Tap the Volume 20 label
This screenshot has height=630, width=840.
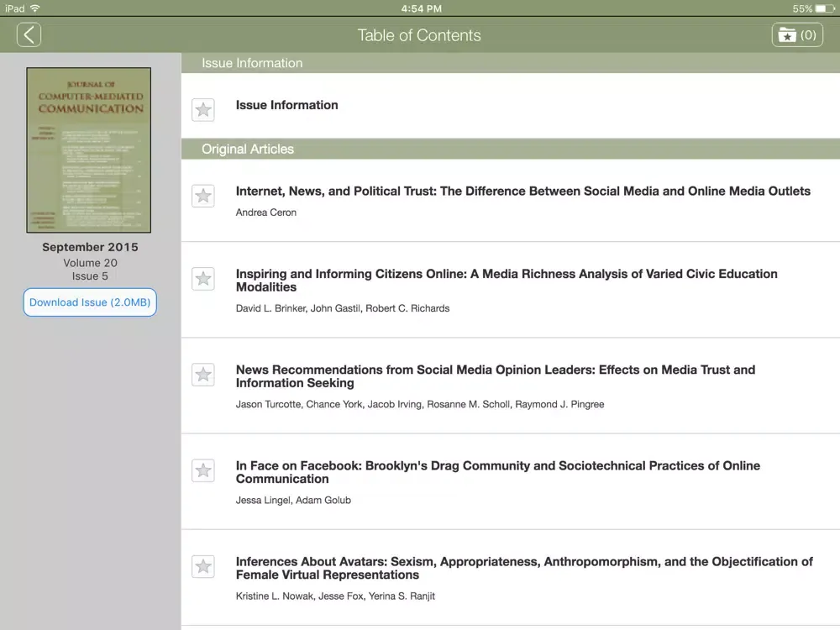pyautogui.click(x=90, y=263)
